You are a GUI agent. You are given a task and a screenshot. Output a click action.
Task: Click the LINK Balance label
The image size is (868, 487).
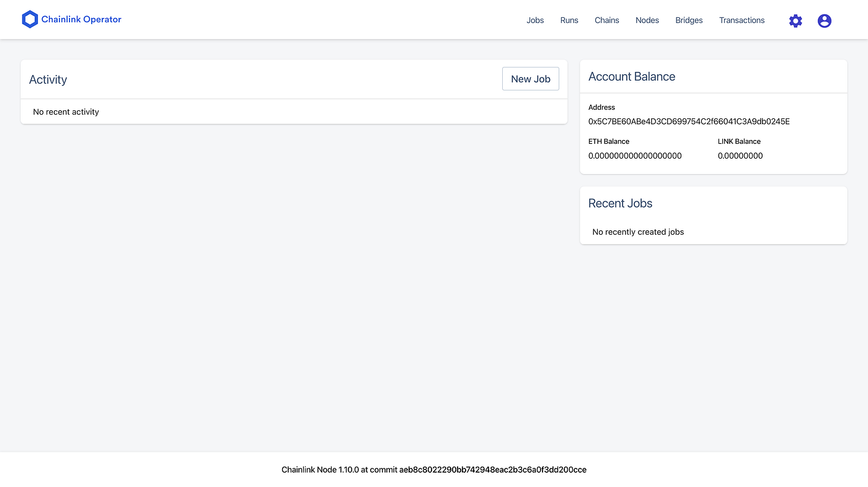pos(739,141)
